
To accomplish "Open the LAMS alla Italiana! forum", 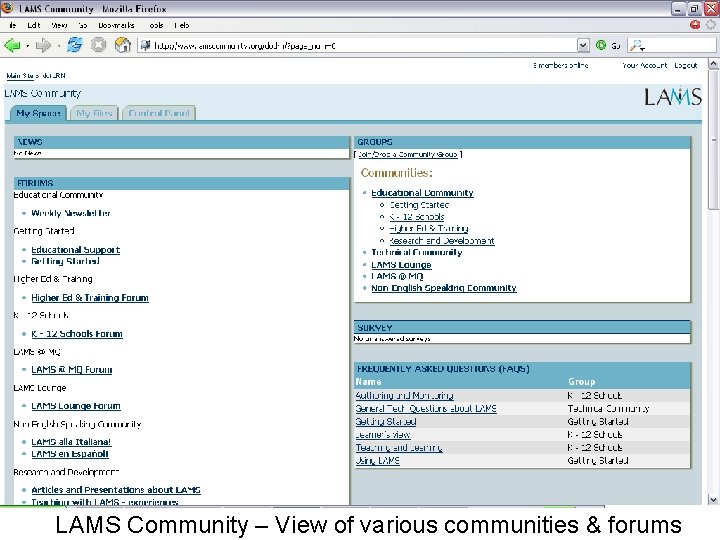I will [x=71, y=442].
